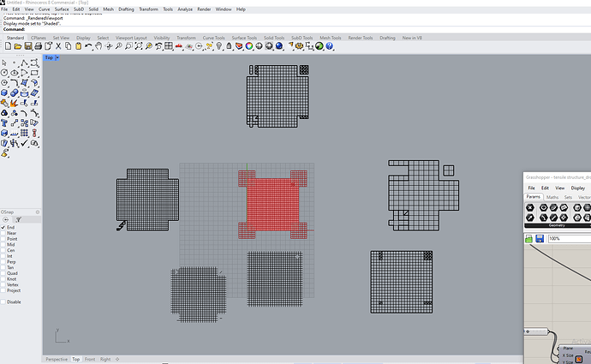Select the Text object tool icon
Viewport: 591px width, 364px height.
pyautogui.click(x=4, y=122)
